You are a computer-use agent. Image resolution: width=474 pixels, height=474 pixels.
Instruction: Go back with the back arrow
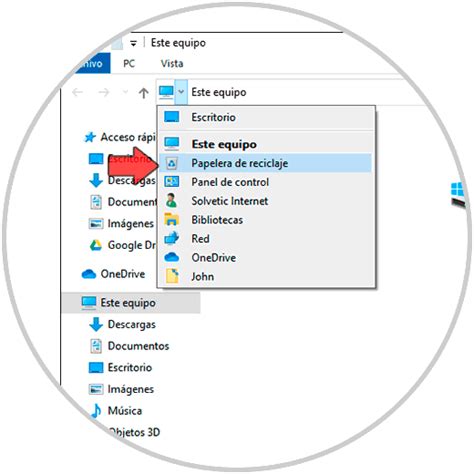[x=77, y=92]
